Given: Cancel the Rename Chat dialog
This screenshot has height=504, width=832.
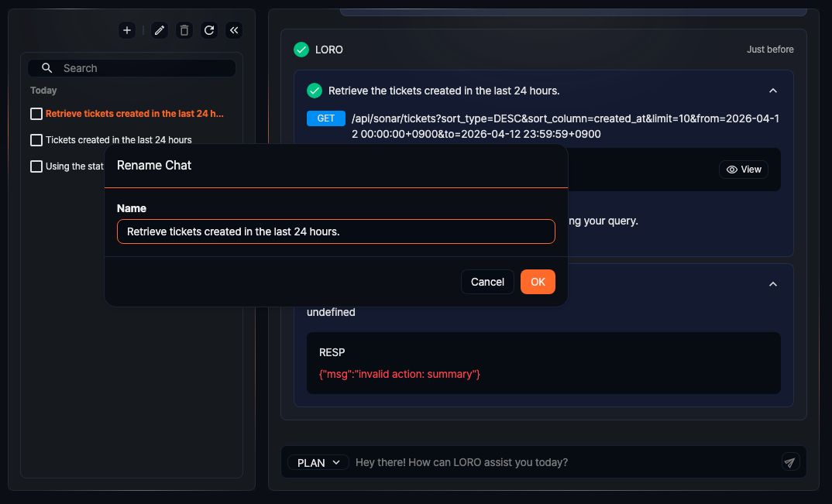Looking at the screenshot, I should click(x=487, y=282).
